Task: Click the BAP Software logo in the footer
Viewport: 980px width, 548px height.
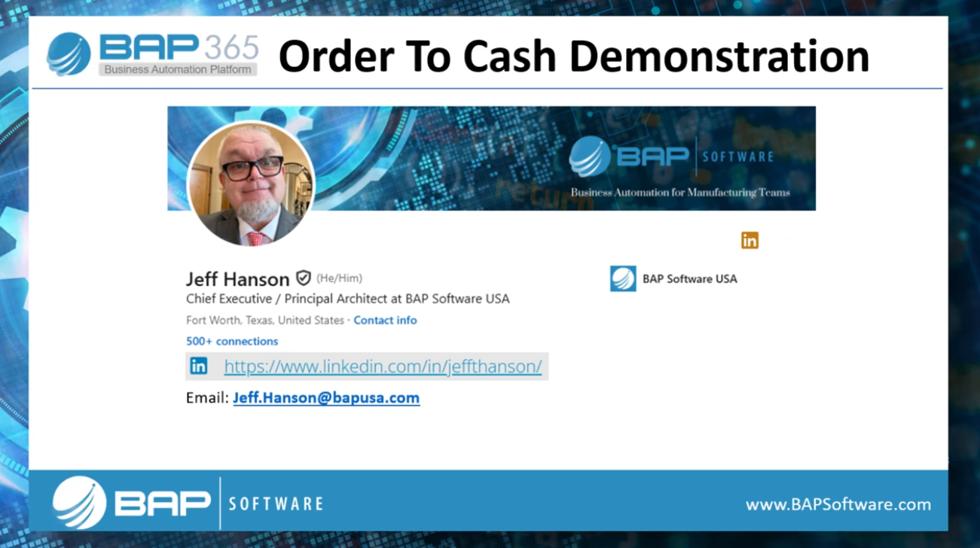Action: (188, 503)
